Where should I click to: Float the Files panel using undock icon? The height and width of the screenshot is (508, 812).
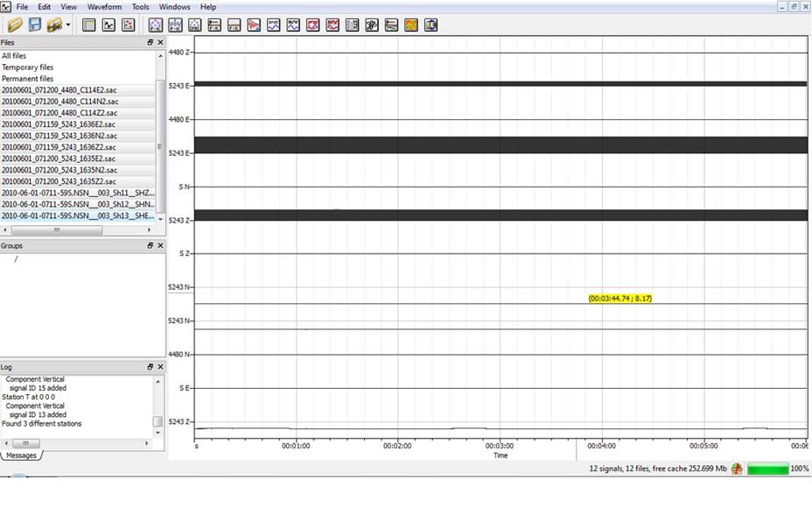pyautogui.click(x=150, y=42)
